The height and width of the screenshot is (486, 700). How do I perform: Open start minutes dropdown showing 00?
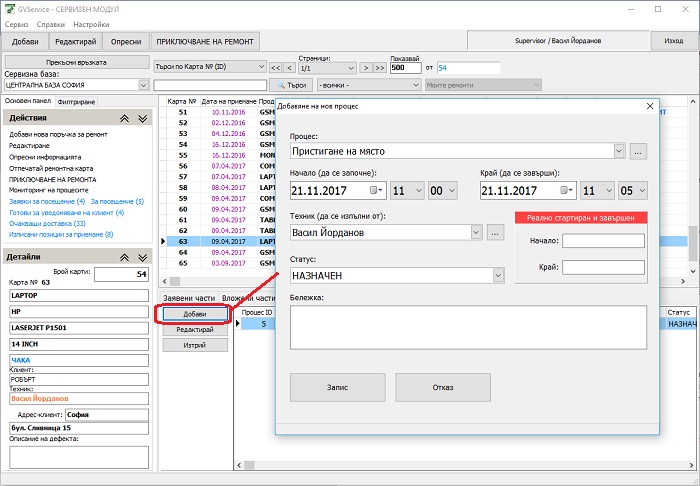(442, 191)
